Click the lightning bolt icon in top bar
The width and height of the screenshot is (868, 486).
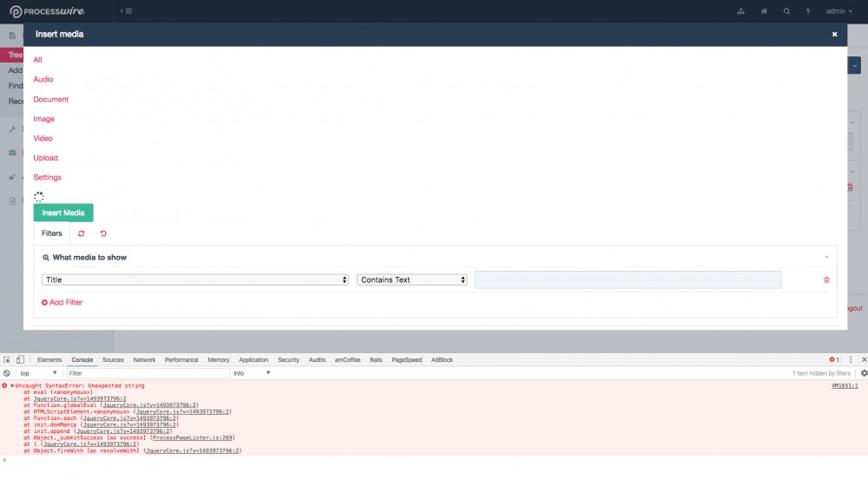pos(809,11)
